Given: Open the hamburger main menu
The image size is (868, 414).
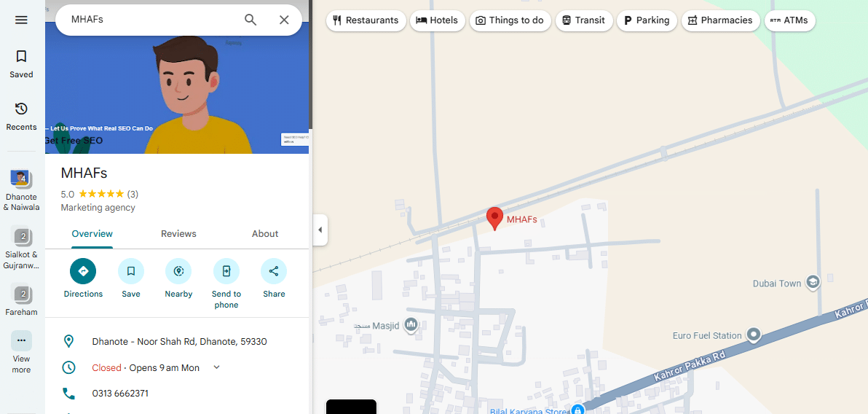Looking at the screenshot, I should [x=21, y=20].
